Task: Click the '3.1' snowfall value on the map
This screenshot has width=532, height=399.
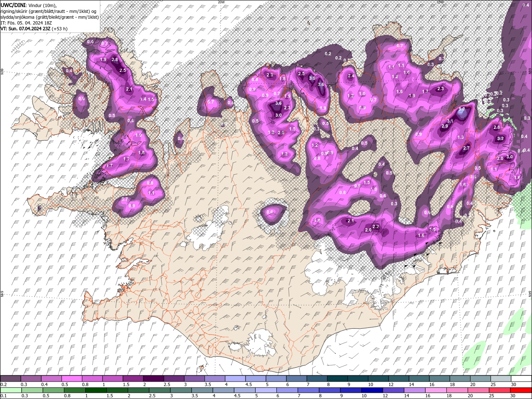Action: 450,121
